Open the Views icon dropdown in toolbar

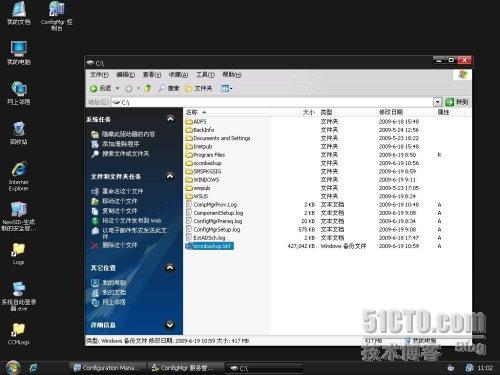[x=227, y=88]
